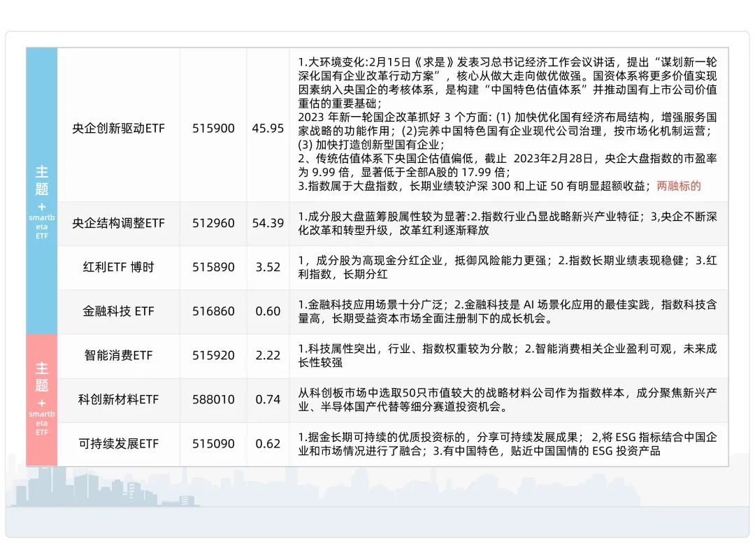The width and height of the screenshot is (755, 560).
Task: Click the description 从科创板市场中选取50只
Action: point(508,400)
